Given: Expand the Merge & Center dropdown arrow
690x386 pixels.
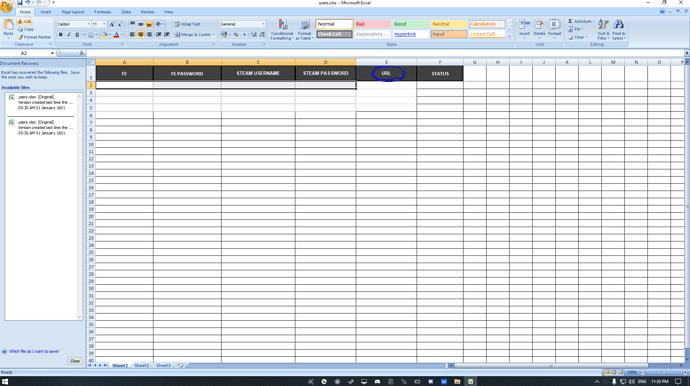Looking at the screenshot, I should [x=213, y=34].
